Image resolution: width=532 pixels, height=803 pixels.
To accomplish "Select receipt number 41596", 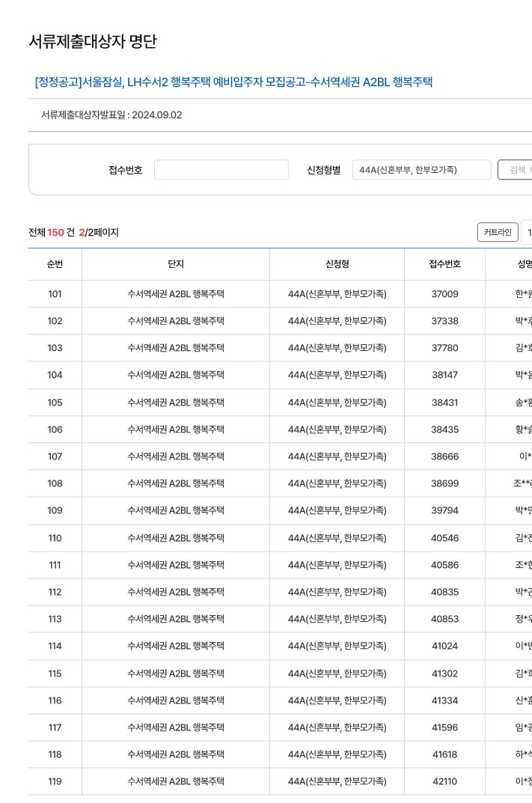I will point(444,727).
